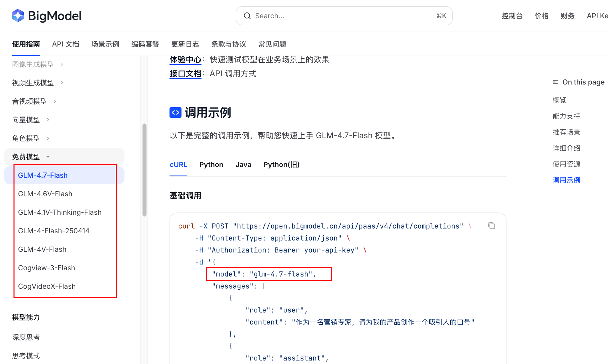Expand the 角色模型 section chevron
The height and width of the screenshot is (364, 609).
pos(48,138)
